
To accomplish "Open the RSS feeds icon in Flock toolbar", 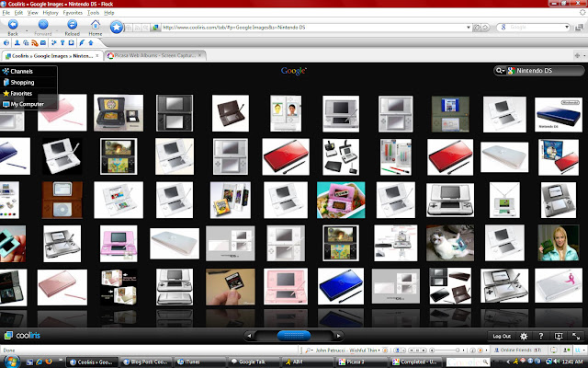I will (x=35, y=43).
